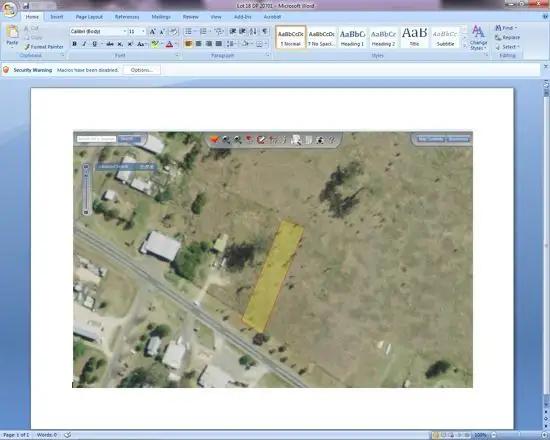Open the Numbering list dropdown
This screenshot has height=440, width=550.
click(210, 32)
